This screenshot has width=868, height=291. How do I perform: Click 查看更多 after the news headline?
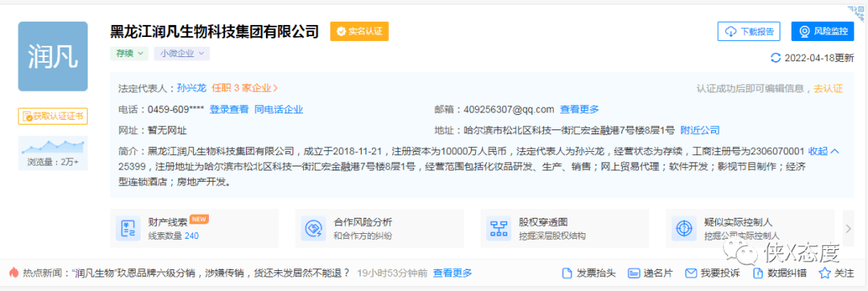(x=452, y=273)
